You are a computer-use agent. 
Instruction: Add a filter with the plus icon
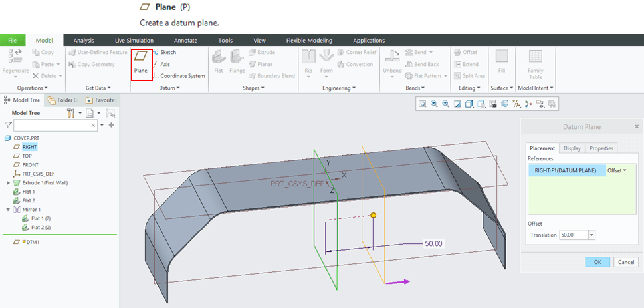111,125
